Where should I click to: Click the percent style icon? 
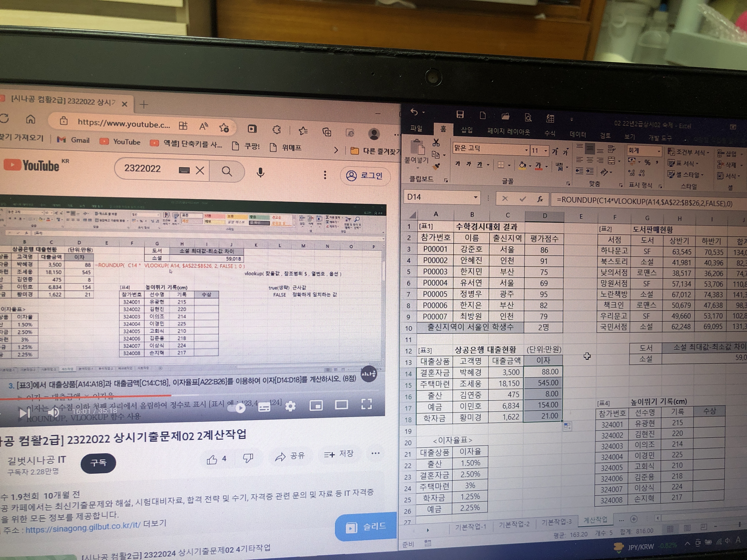pyautogui.click(x=647, y=162)
